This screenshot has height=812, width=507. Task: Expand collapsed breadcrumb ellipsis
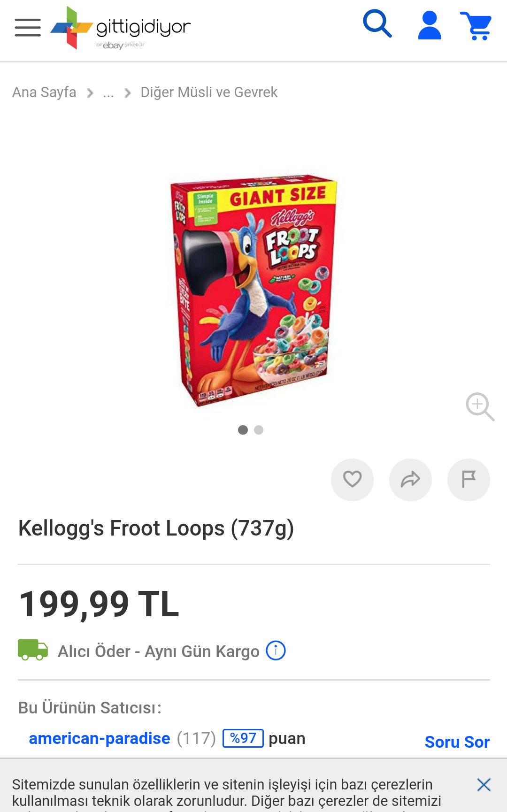[108, 93]
